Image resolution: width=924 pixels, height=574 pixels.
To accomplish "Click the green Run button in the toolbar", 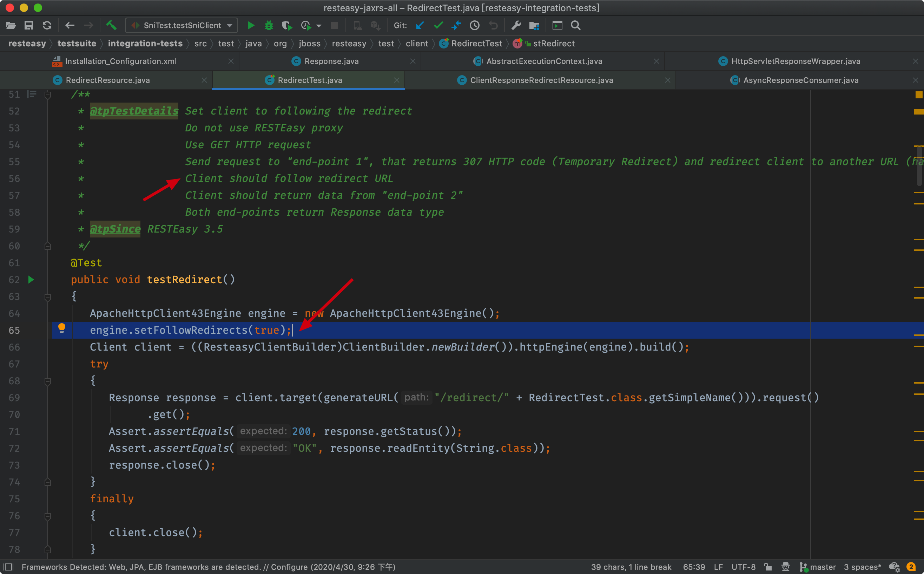I will (250, 25).
